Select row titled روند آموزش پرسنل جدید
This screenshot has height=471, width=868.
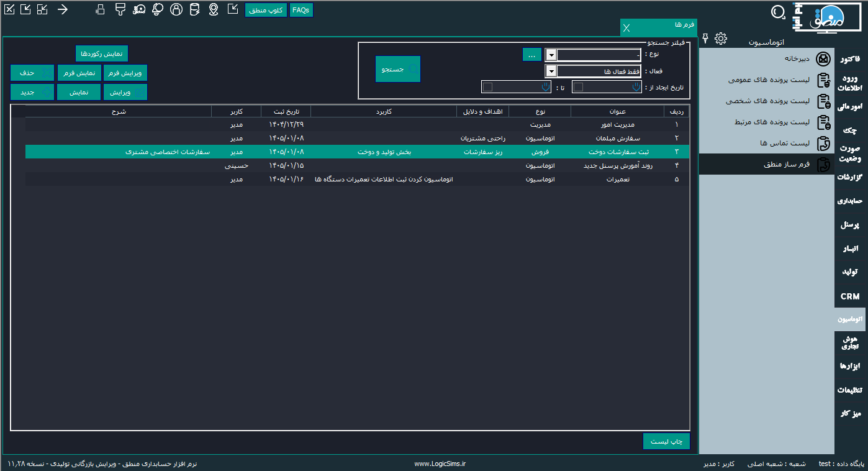[x=357, y=166]
